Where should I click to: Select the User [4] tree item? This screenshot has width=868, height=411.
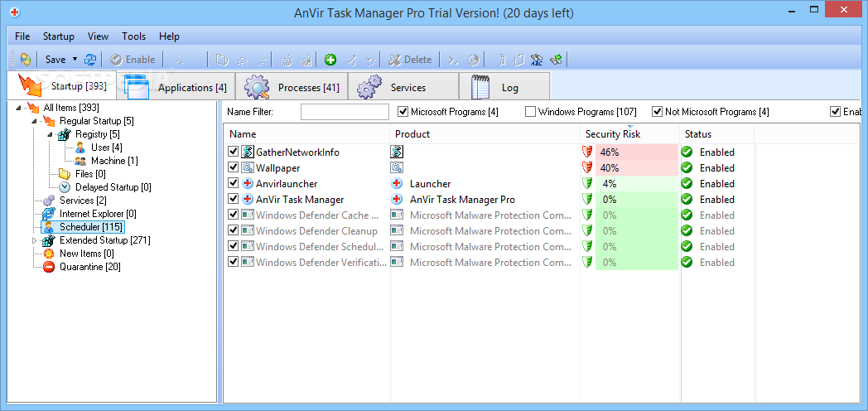point(107,147)
